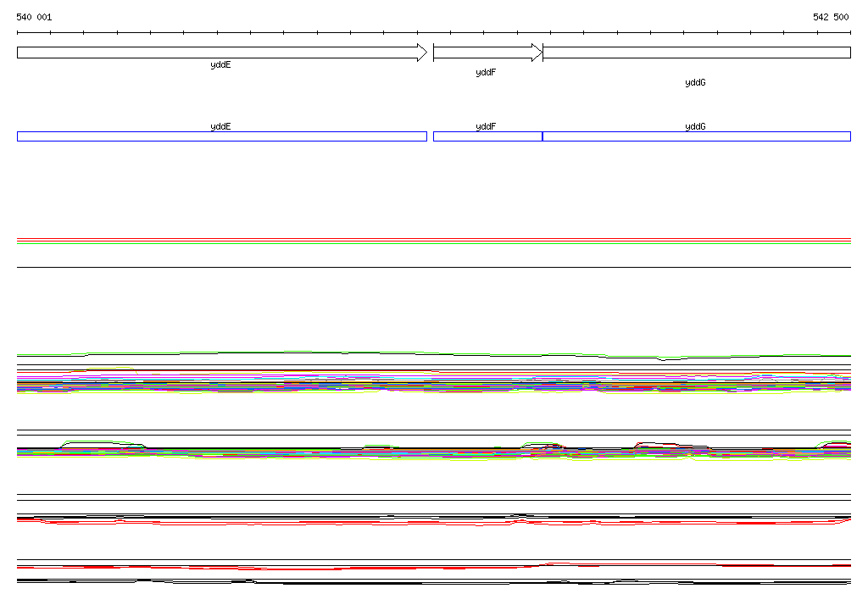The height and width of the screenshot is (605, 868).
Task: Click the blue yddF annotation box
Action: point(487,136)
